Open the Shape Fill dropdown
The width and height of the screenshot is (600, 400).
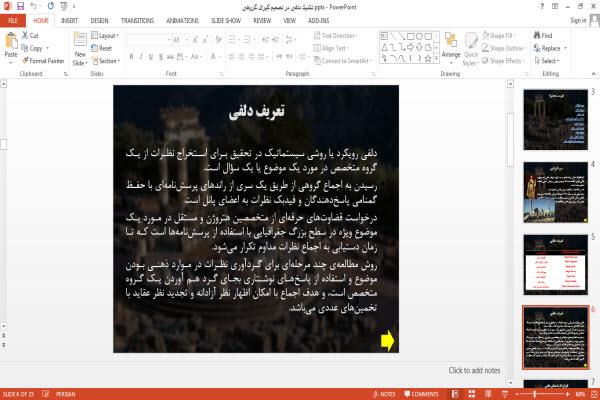pyautogui.click(x=499, y=36)
